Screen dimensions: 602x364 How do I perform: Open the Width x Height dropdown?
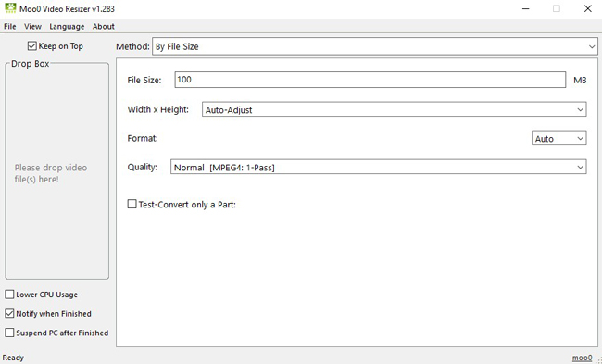coord(395,109)
